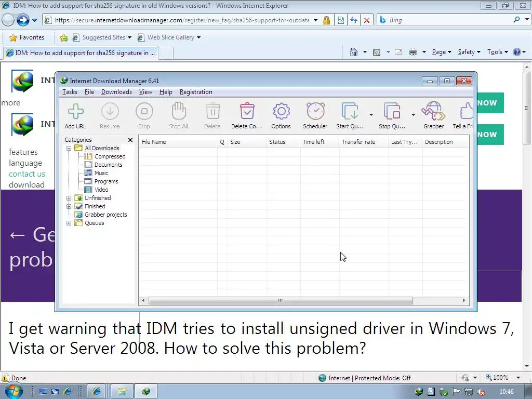Open the Start Queue dropdown arrow
The width and height of the screenshot is (532, 399).
pos(371,115)
